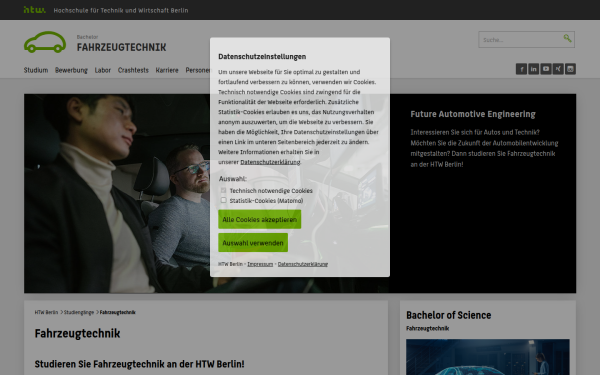Open the Crashtests menu item
Screen dimensions: 600x375
point(133,70)
